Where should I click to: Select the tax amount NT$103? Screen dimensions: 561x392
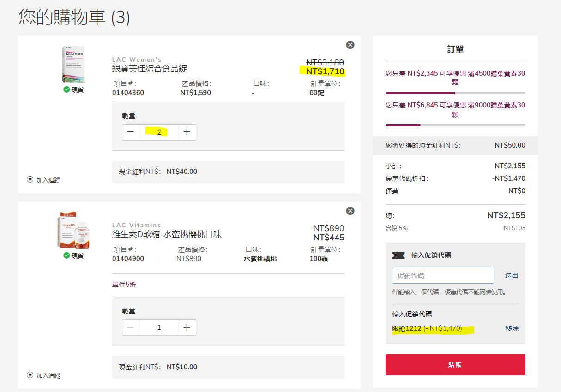514,228
